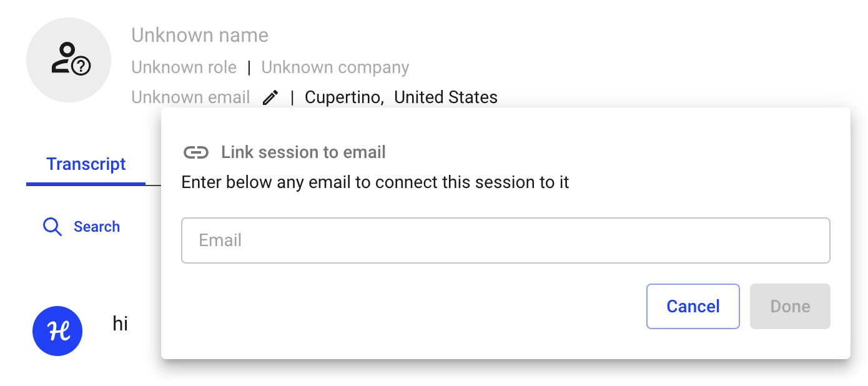Screen dimensions: 868x386
Task: Click the Unknown company label
Action: pos(335,67)
